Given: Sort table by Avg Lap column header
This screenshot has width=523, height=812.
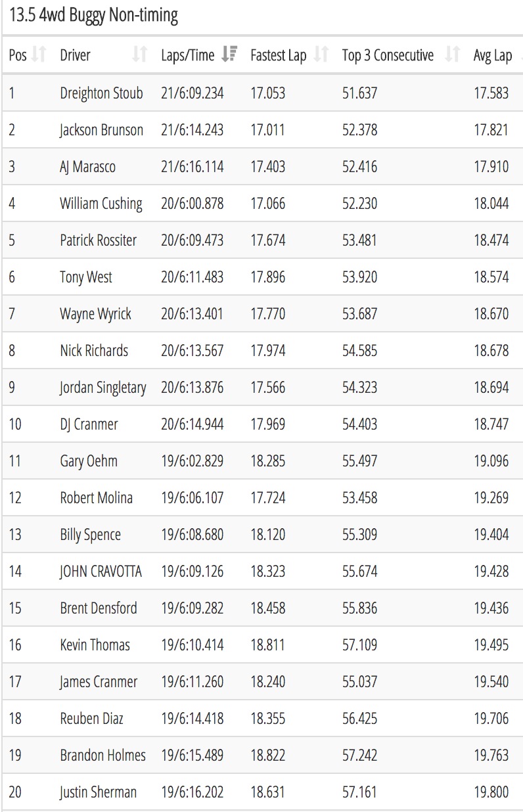Looking at the screenshot, I should click(492, 56).
